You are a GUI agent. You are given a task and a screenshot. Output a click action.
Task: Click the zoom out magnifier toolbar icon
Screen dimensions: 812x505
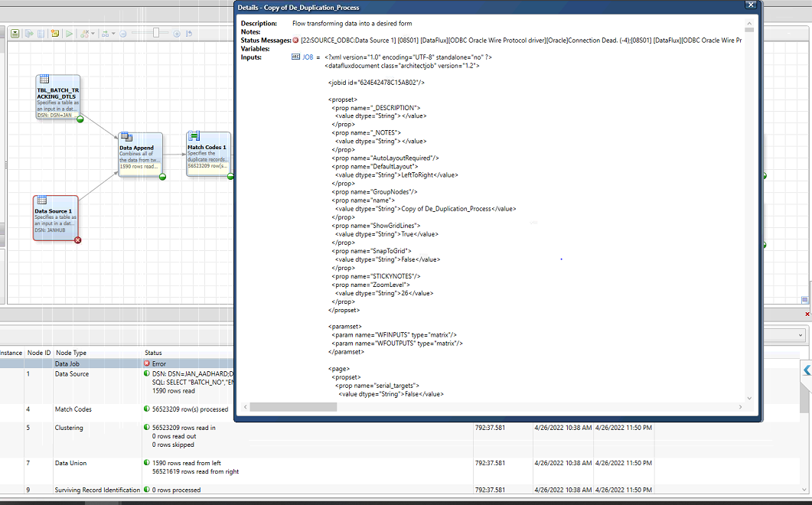122,33
